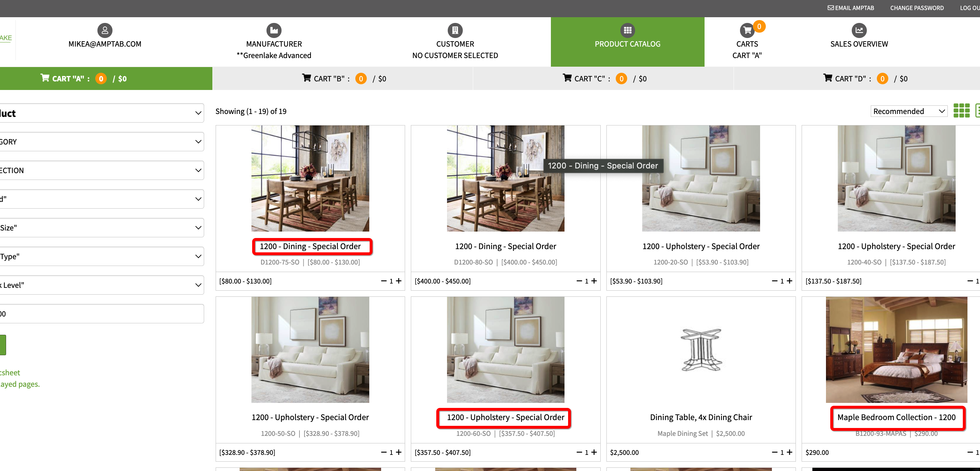Viewport: 980px width, 471px height.
Task: Click Change Password link
Action: pyautogui.click(x=917, y=8)
